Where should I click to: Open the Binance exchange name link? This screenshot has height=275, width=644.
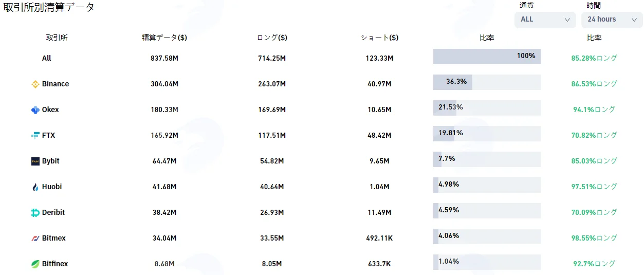(x=56, y=84)
